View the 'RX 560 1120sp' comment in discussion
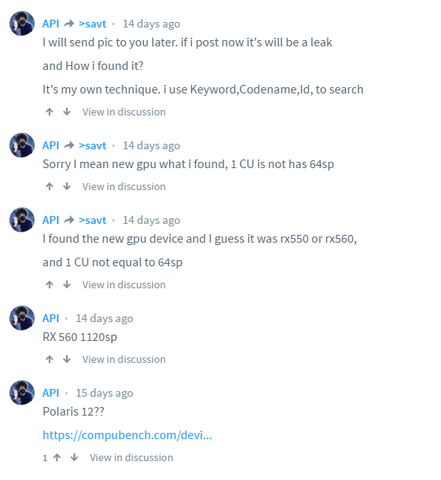The height and width of the screenshot is (480, 441). pyautogui.click(x=124, y=359)
